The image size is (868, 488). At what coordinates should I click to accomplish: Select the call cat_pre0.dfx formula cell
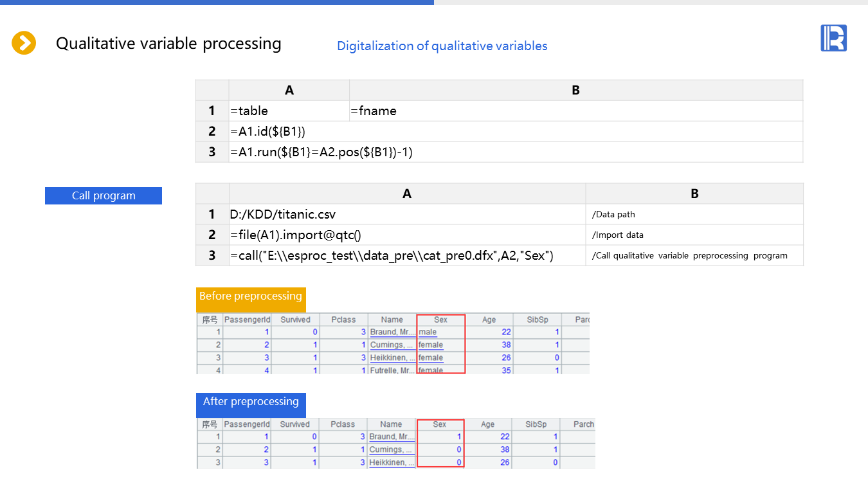coord(406,255)
